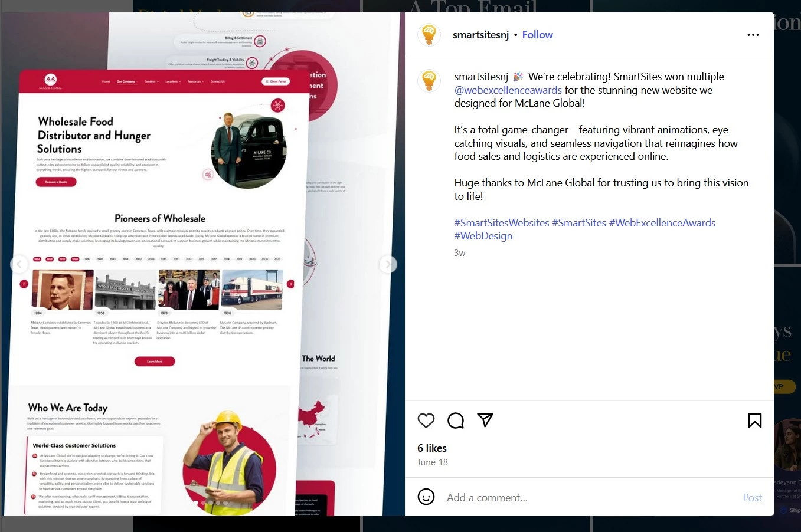Open comments with the speech bubble icon

[456, 421]
